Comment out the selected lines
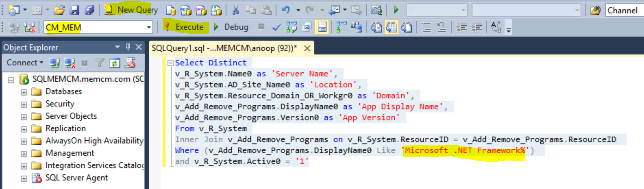This screenshot has height=189, width=644. coord(426,27)
